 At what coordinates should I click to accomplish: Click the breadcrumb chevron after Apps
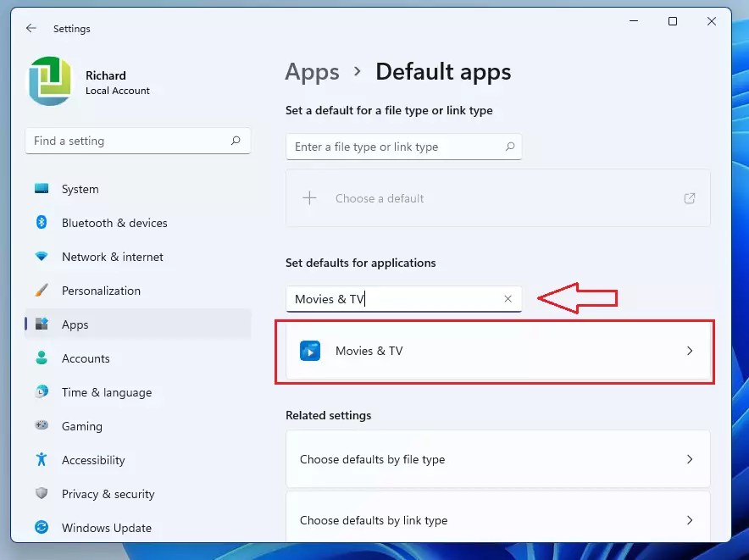tap(358, 72)
